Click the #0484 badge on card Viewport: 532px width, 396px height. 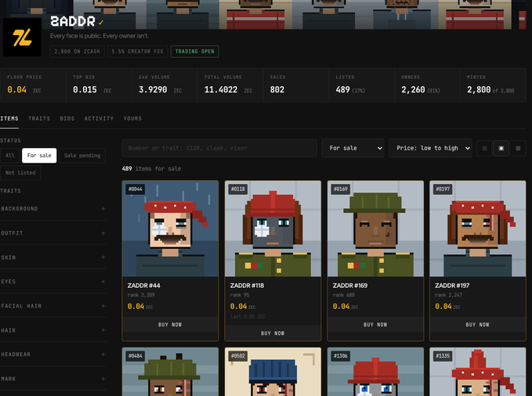click(x=136, y=355)
